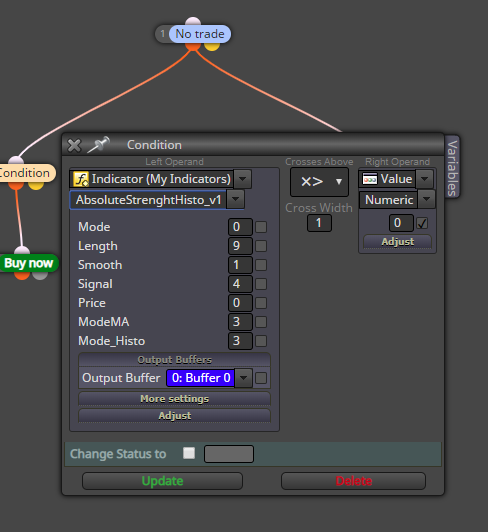Click the orange connector under No trade
The height and width of the screenshot is (532, 488).
193,46
